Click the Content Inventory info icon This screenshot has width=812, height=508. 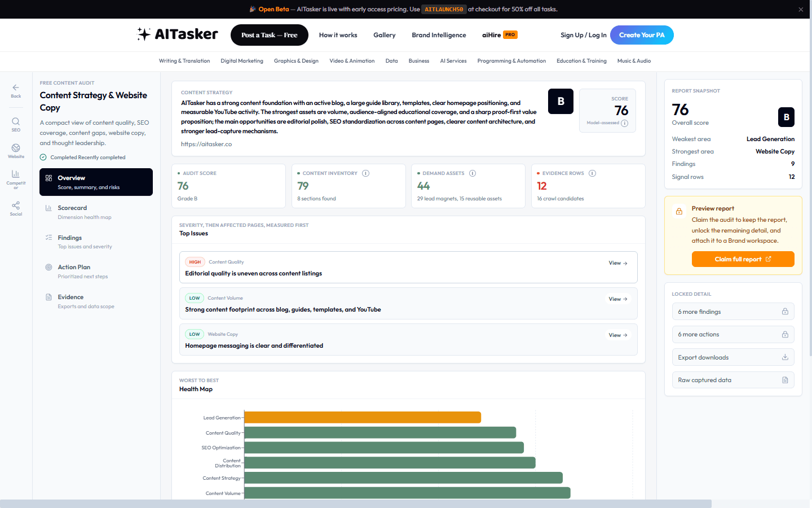(365, 173)
